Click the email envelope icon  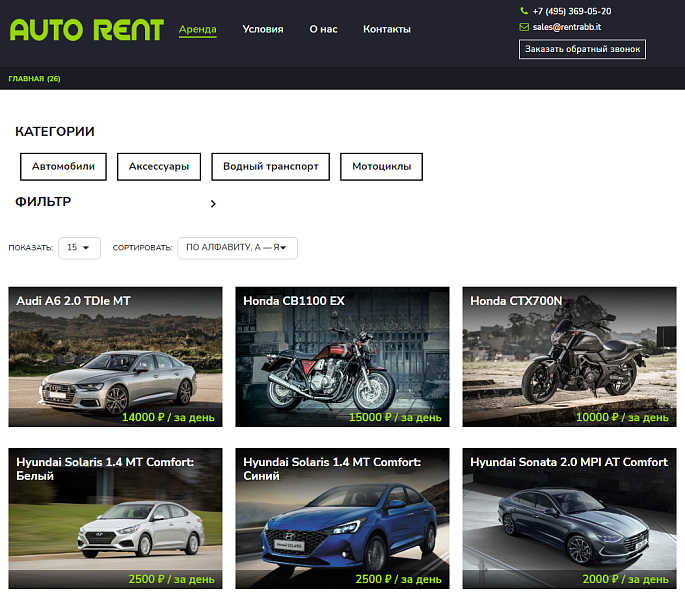tap(523, 27)
